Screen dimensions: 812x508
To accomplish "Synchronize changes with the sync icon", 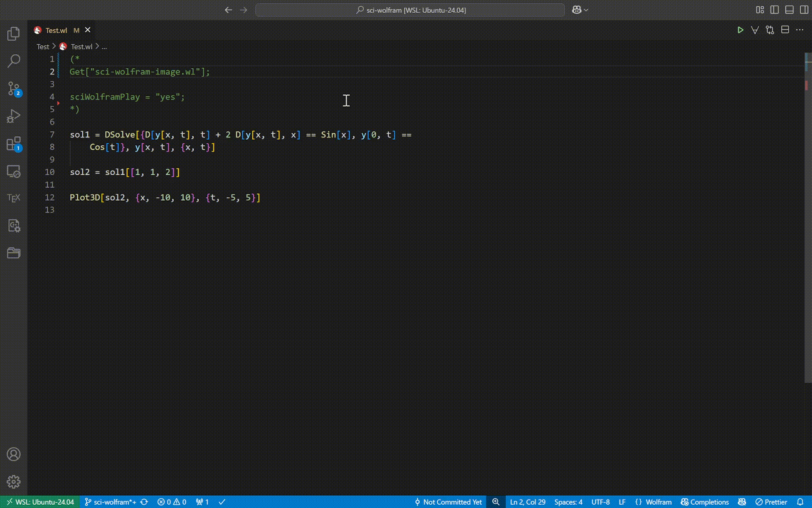I will pyautogui.click(x=144, y=502).
